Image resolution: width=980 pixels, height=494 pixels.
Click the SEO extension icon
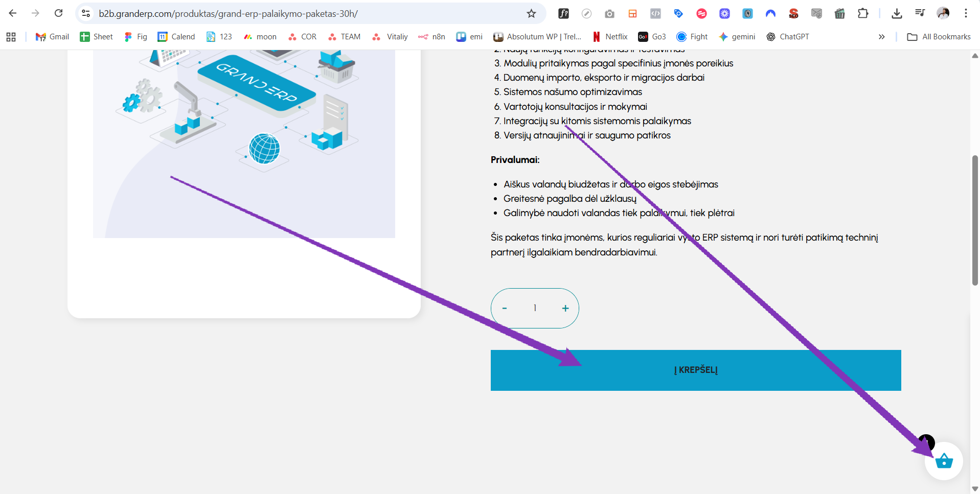tap(793, 14)
